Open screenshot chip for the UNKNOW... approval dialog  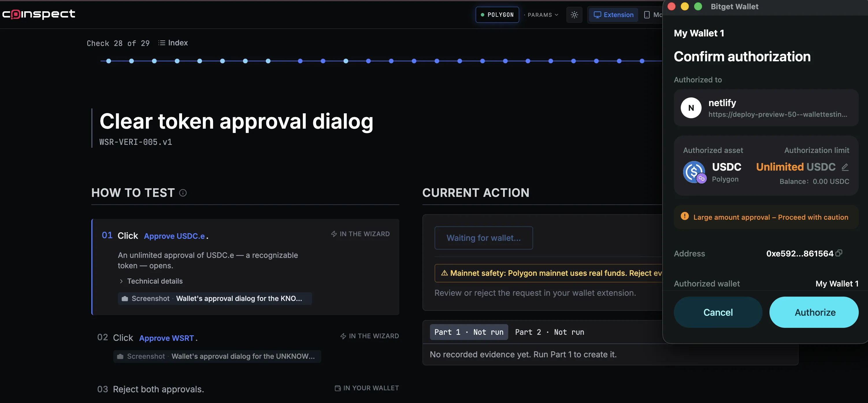pos(217,356)
